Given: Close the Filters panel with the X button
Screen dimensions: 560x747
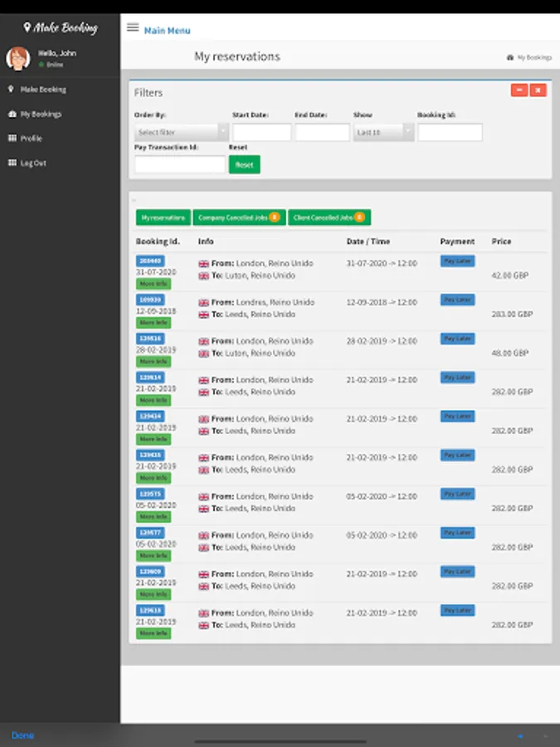Looking at the screenshot, I should tap(538, 90).
